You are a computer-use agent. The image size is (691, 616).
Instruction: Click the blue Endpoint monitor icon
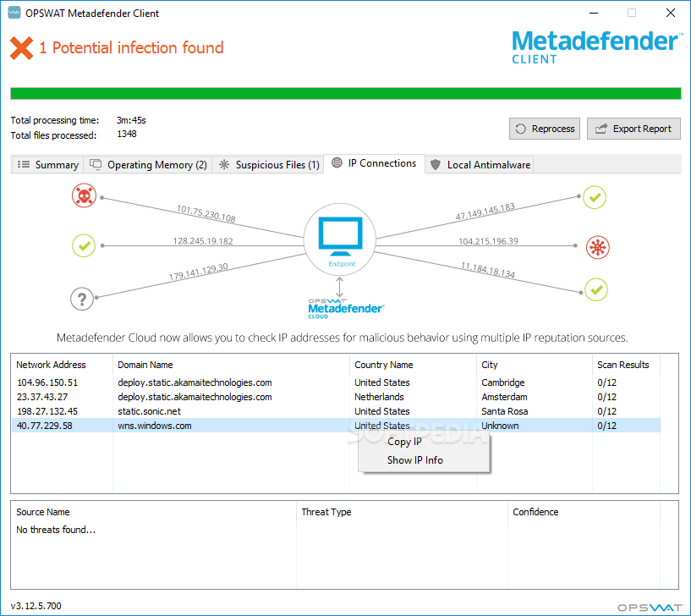pos(340,236)
